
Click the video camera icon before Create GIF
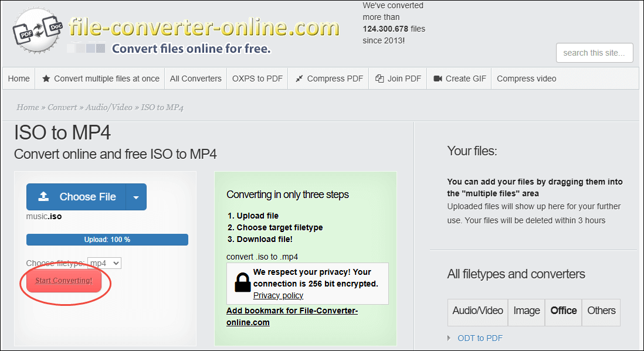click(438, 79)
